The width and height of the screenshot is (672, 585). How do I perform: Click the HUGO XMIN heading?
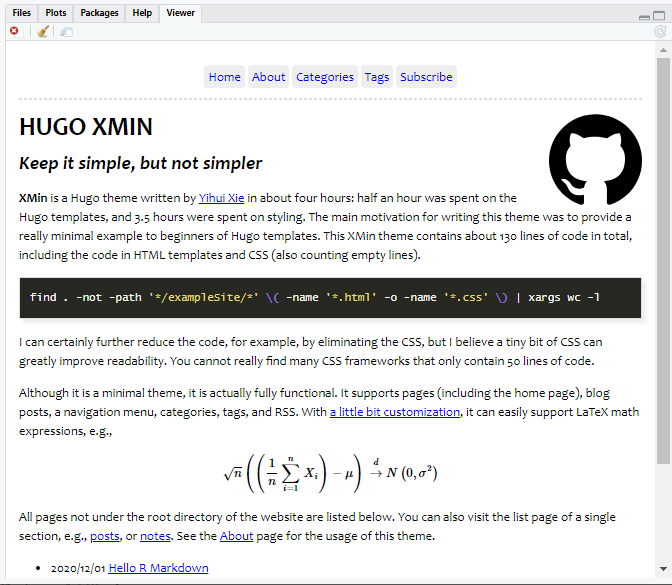[x=86, y=127]
